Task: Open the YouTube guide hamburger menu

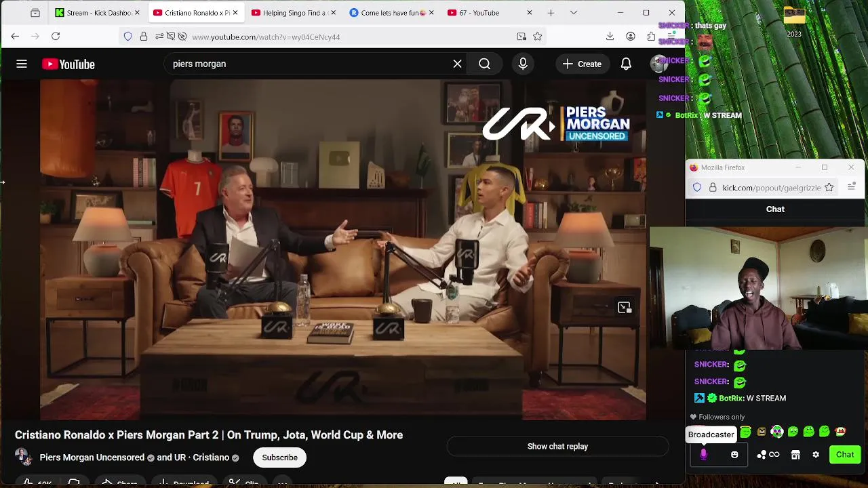Action: (22, 64)
